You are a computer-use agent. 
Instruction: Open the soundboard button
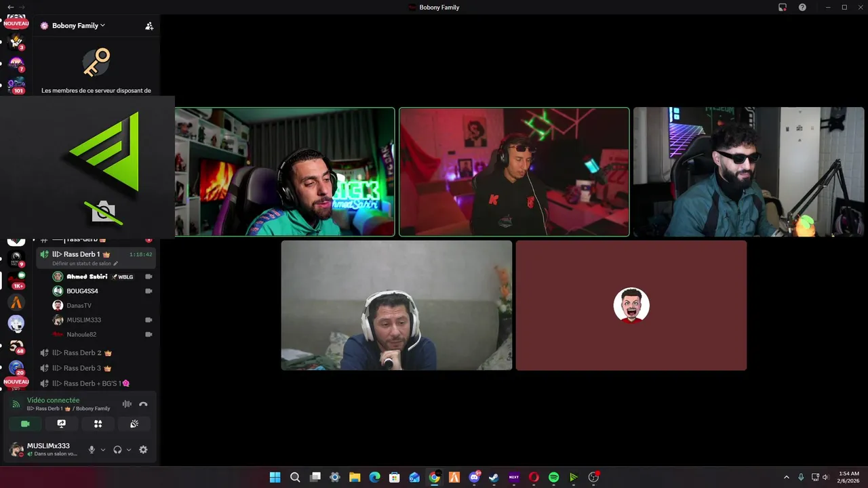134,424
